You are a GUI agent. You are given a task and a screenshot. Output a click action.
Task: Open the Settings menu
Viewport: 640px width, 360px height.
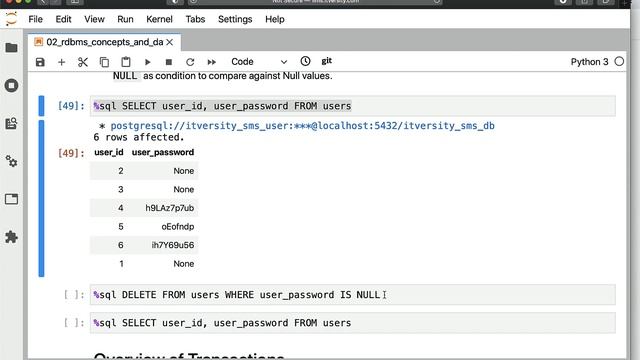pyautogui.click(x=235, y=19)
